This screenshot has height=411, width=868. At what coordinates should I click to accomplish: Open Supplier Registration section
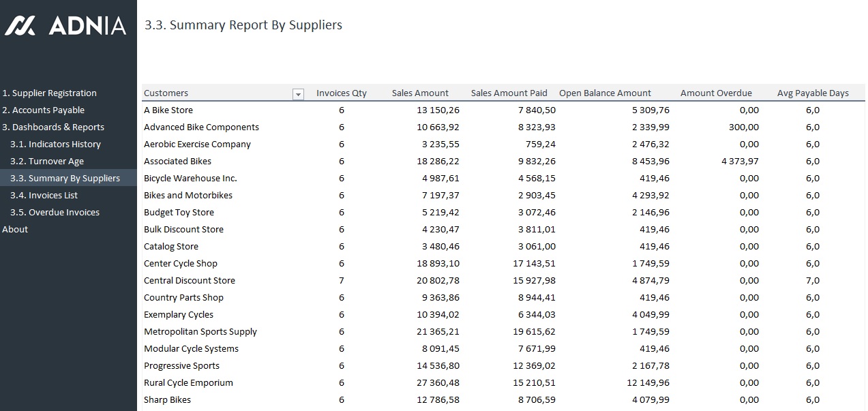tap(49, 93)
